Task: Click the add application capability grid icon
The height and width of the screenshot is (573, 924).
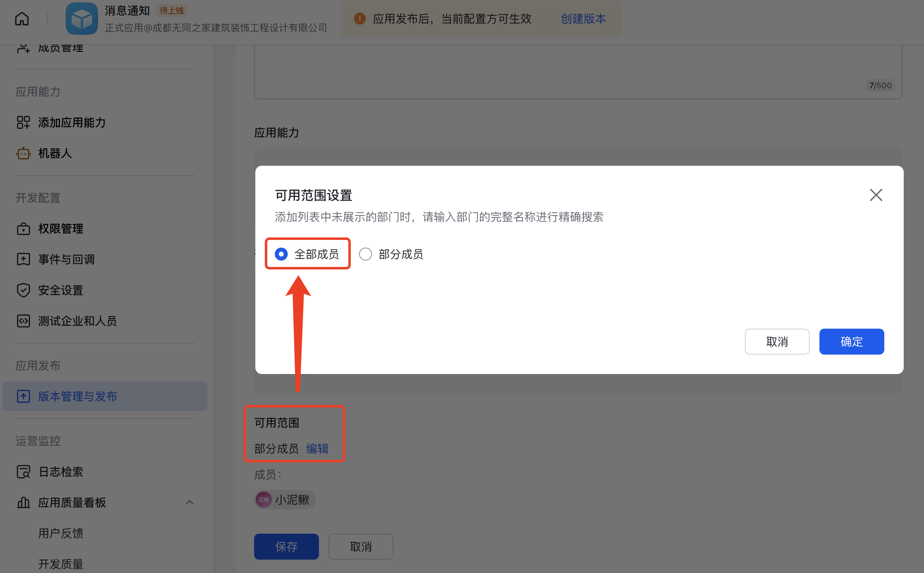Action: coord(24,122)
